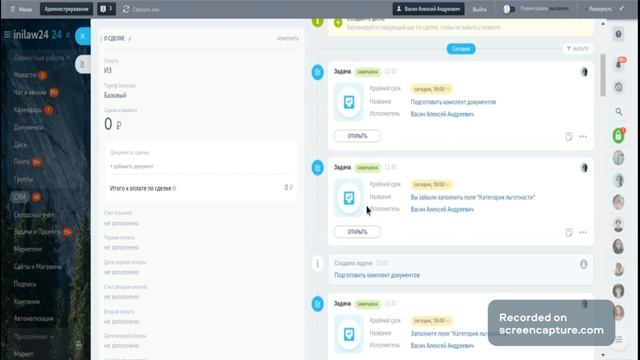This screenshot has height=360, width=640.
Task: Click 'Выйти' in top bar
Action: 479,9
